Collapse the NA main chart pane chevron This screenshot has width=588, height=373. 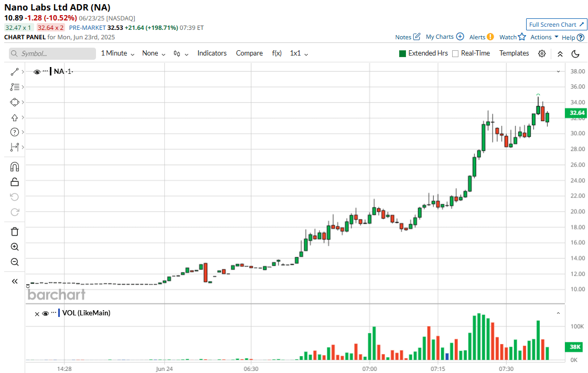pos(559,72)
